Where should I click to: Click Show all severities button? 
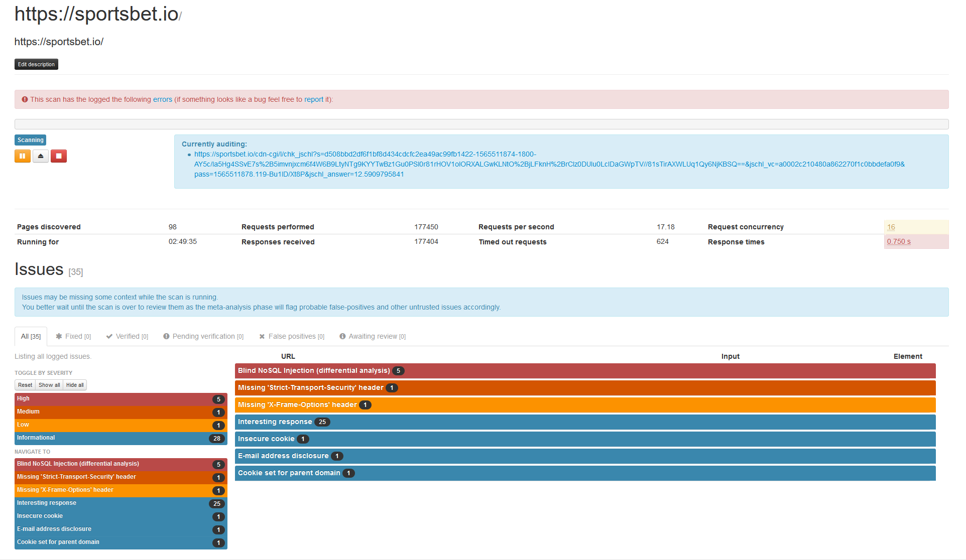point(49,385)
